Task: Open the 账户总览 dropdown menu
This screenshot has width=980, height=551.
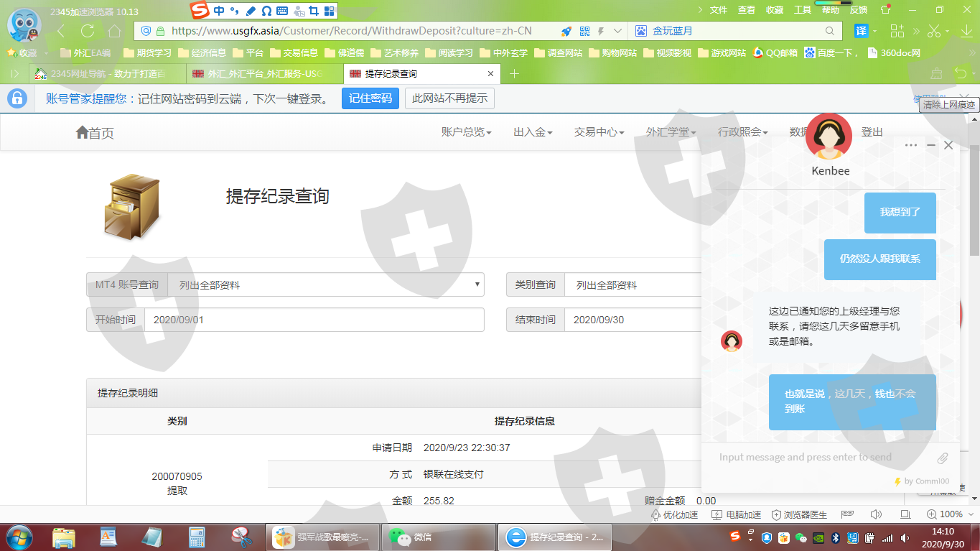Action: point(466,132)
